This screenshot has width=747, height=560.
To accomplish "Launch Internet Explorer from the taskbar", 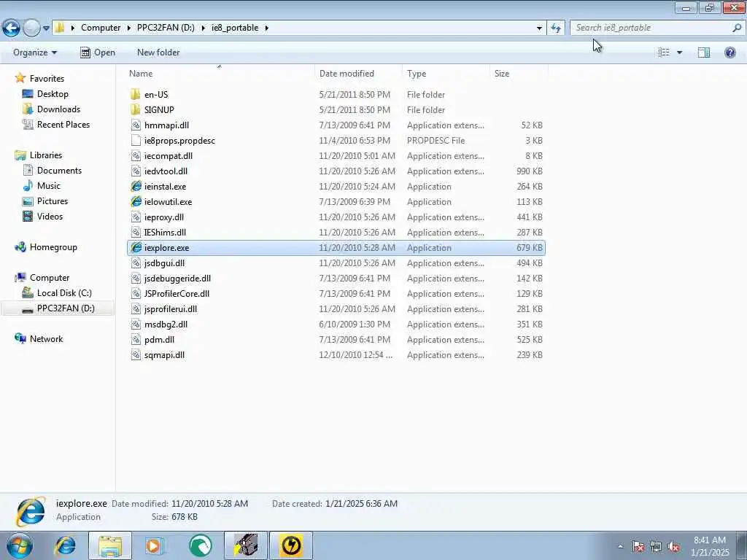I will pos(65,545).
